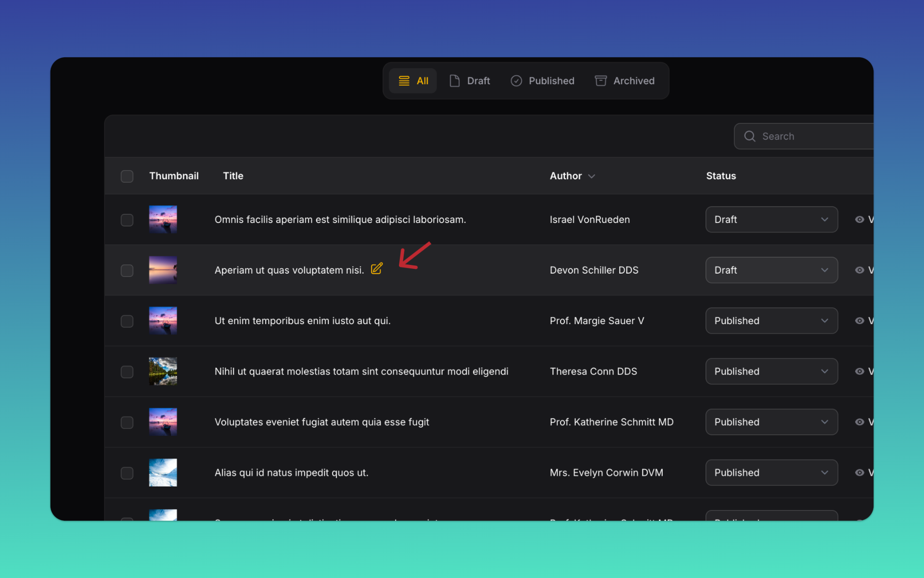Click the eye icon in Theresa Conn DDS row
The image size is (924, 578).
pyautogui.click(x=860, y=371)
